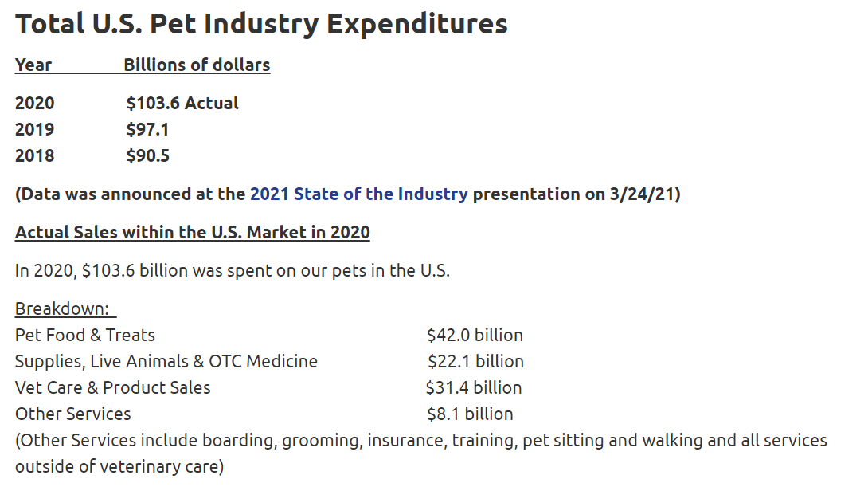Select the $31.4 billion amount
This screenshot has height=491, width=868.
(474, 387)
